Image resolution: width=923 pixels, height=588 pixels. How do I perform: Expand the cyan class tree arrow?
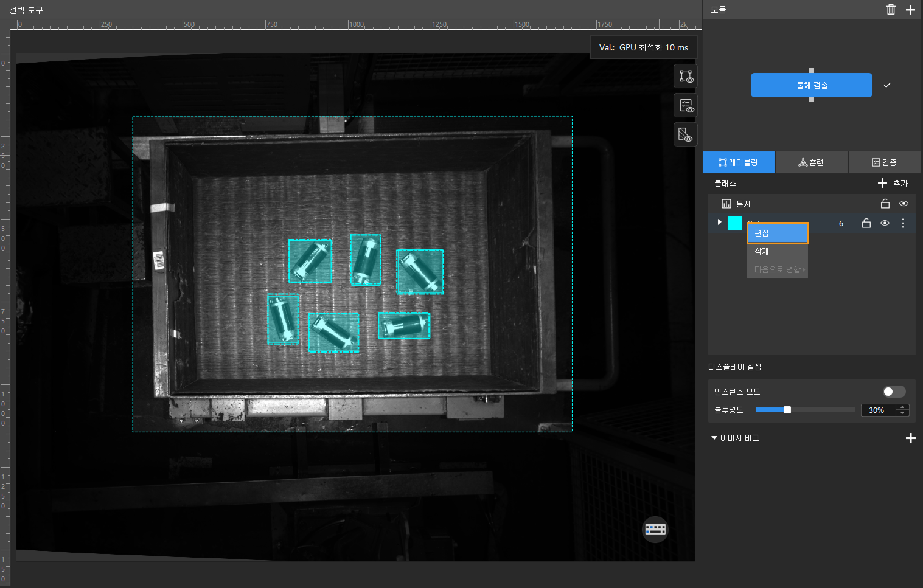tap(719, 223)
